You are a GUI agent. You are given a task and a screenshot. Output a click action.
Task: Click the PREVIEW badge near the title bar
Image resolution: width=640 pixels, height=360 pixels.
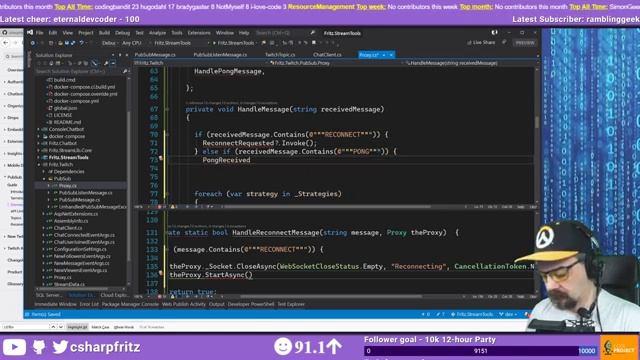[x=525, y=42]
